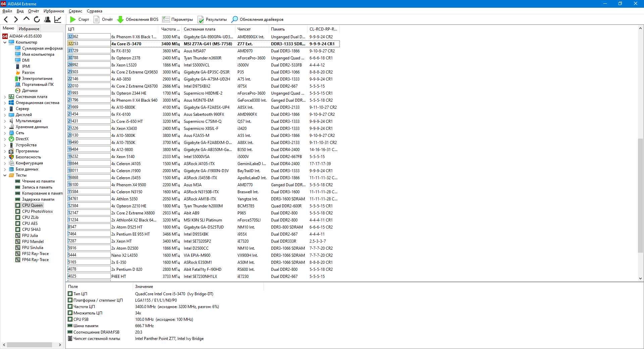Expand the DirectX tree node
Image resolution: width=644 pixels, height=349 pixels.
5,139
